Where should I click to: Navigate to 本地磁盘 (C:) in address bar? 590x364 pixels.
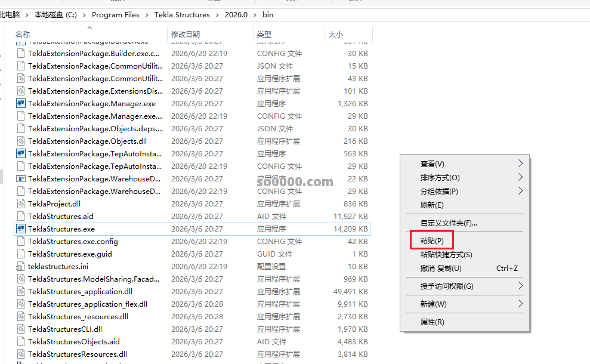tap(55, 15)
